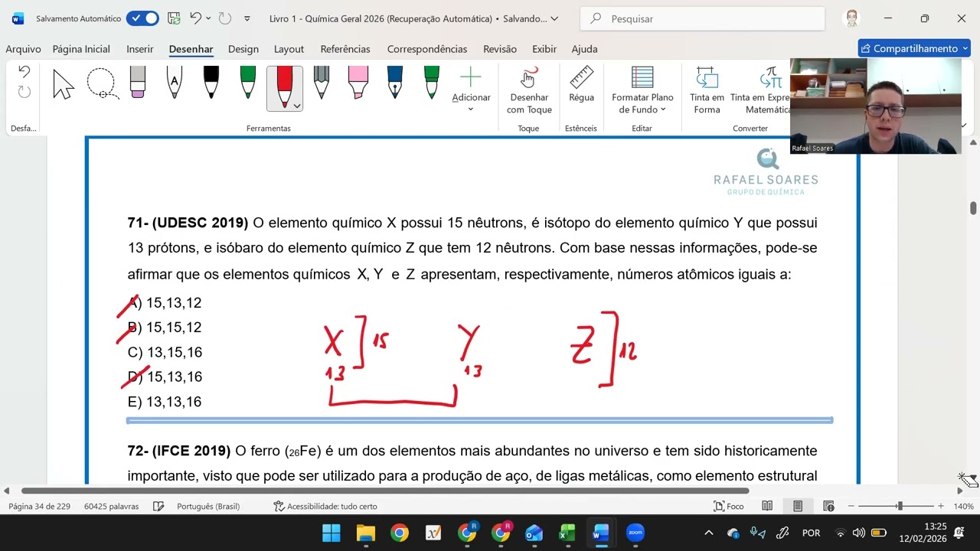
Task: Switch to the Inserir tab
Action: pos(140,49)
